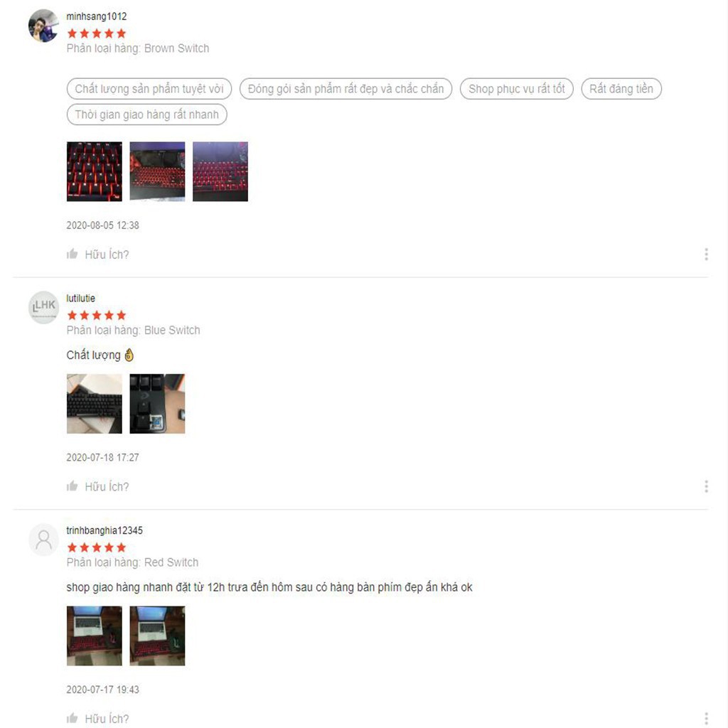Viewport: 728px width, 728px height.
Task: Open lutilutie's LHK avatar
Action: (43, 307)
